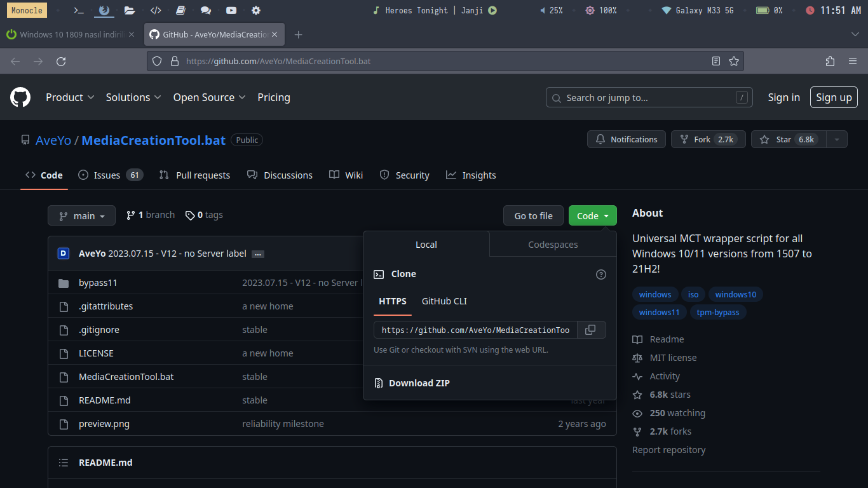Open the Security tab
The width and height of the screenshot is (868, 488).
pos(404,175)
